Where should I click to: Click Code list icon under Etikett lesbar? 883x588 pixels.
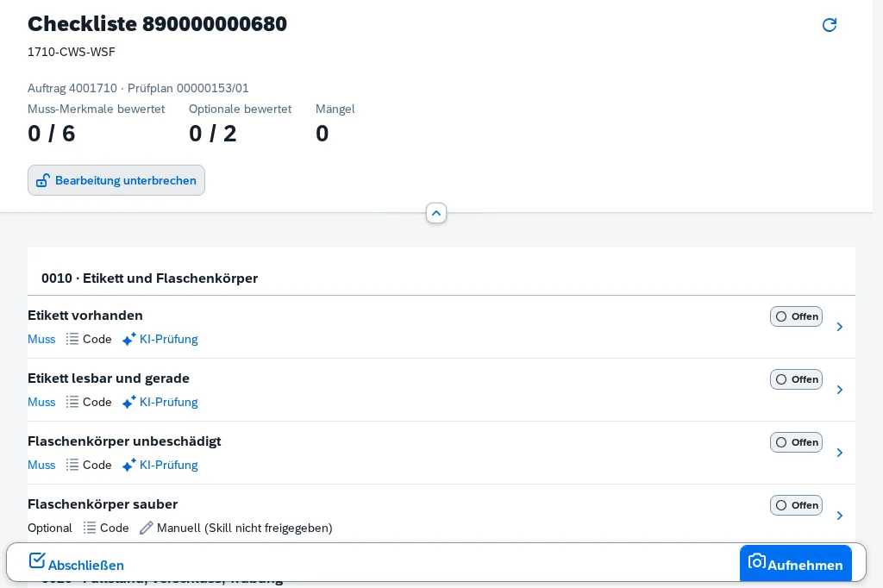(x=72, y=402)
